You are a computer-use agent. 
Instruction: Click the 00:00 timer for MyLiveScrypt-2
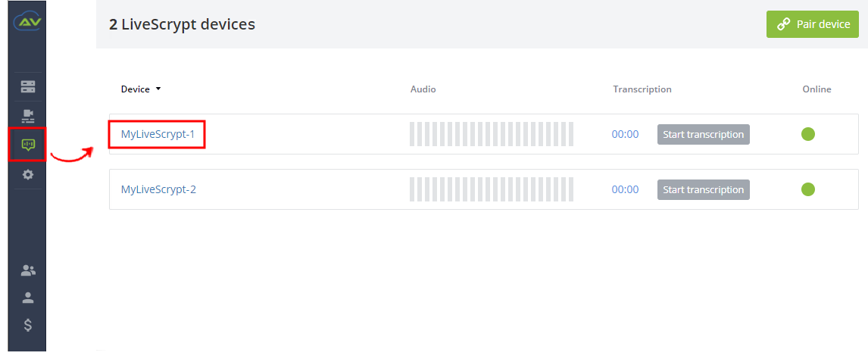pos(625,190)
